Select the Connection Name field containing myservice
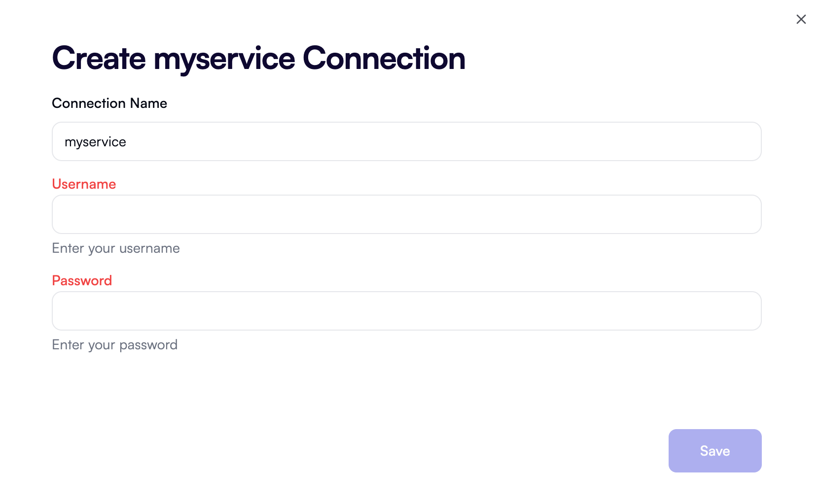Screen dimensions: 819x504 (x=406, y=141)
